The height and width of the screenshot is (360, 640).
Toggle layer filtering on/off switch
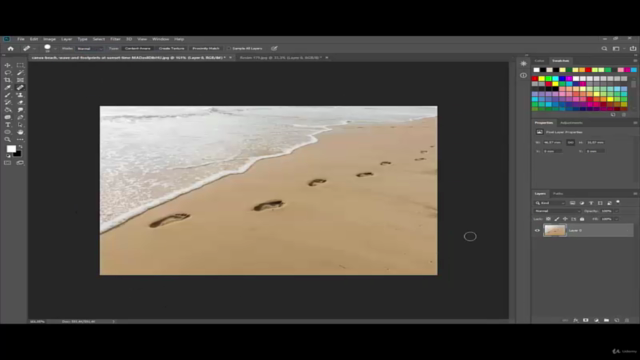618,202
